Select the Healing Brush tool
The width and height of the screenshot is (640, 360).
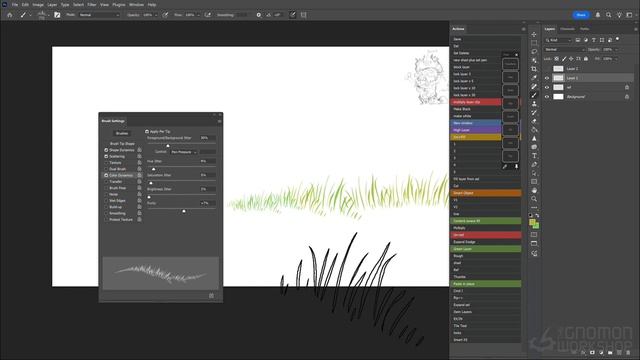(534, 87)
